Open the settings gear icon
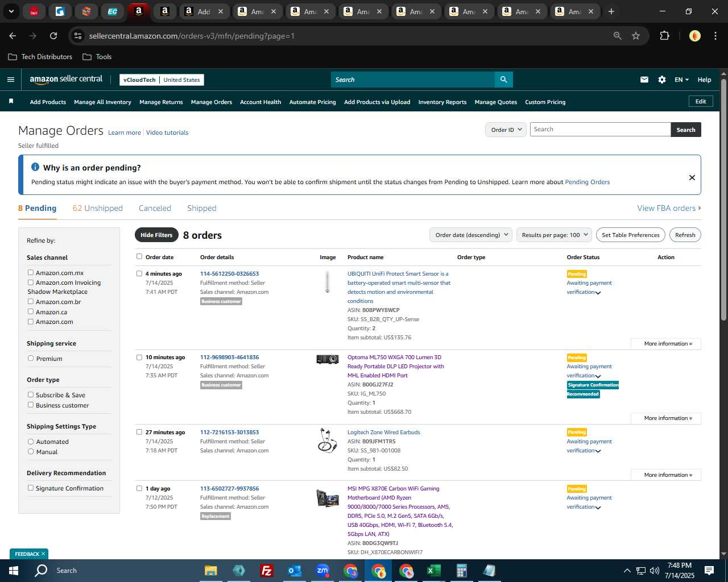The width and height of the screenshot is (728, 582). tap(661, 80)
